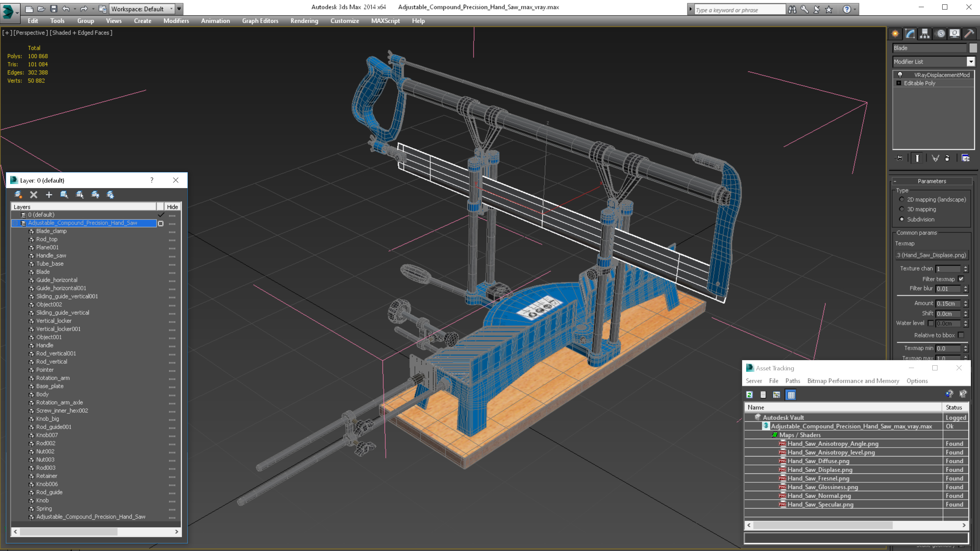This screenshot has width=980, height=551.
Task: Click Configure Modifier Sets icon
Action: click(966, 158)
